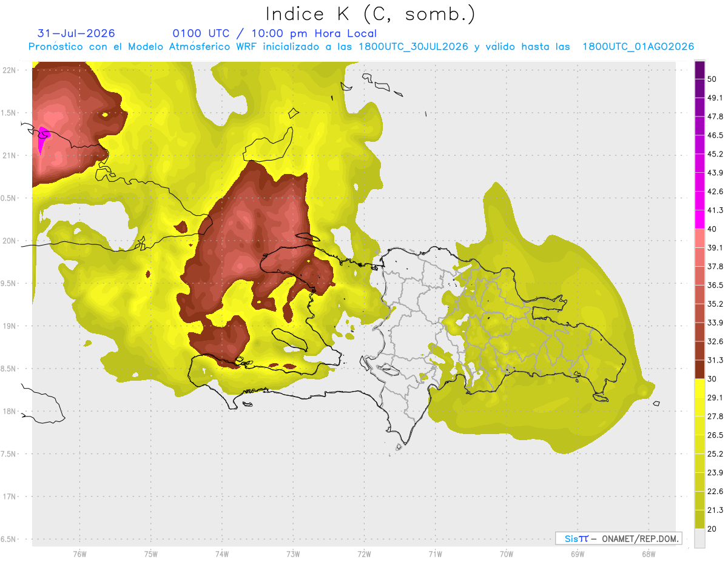The width and height of the screenshot is (728, 562).
Task: Click the colorbar label '40'
Action: [x=712, y=229]
